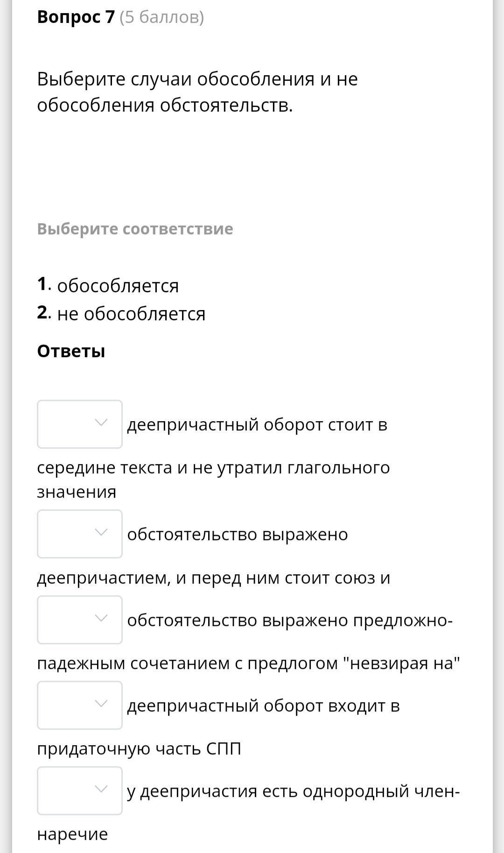Open dropdown for 'входит в придаточную часть СПП'

[x=79, y=705]
